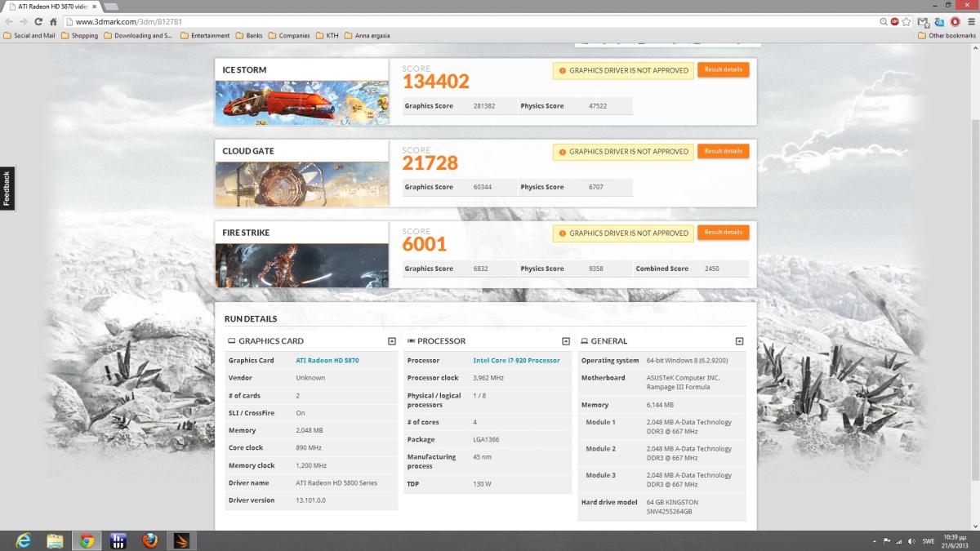The width and height of the screenshot is (980, 551).
Task: Click the Ice Storm score 134402
Action: [x=435, y=81]
